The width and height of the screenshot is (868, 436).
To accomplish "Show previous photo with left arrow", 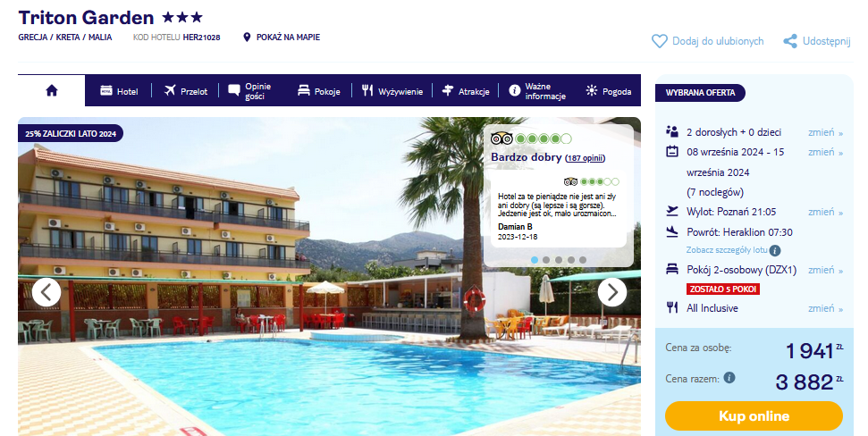I will pos(46,292).
